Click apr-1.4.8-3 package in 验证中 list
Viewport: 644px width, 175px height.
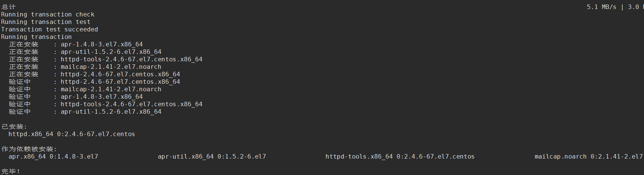pyautogui.click(x=101, y=96)
